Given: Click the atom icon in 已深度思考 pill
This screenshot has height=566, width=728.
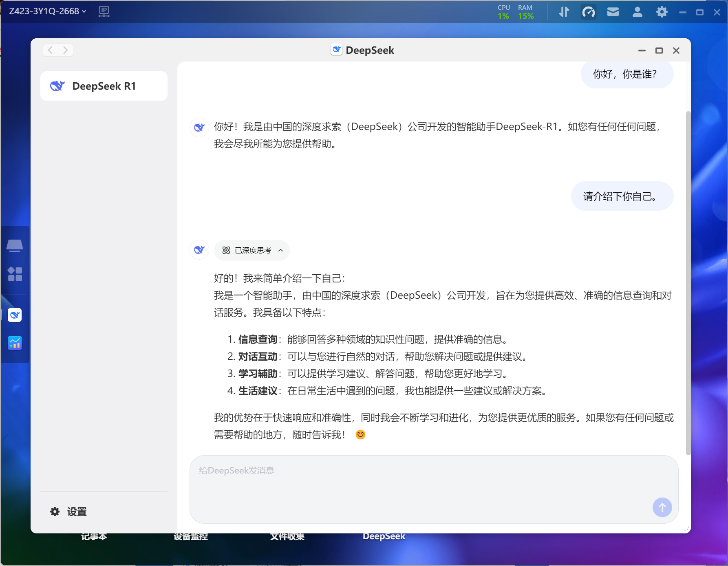Looking at the screenshot, I should (226, 250).
